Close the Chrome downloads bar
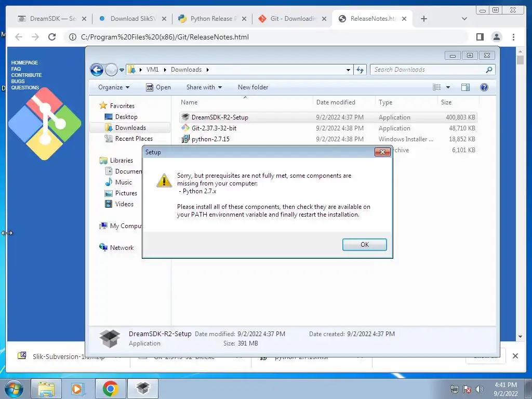 515,356
